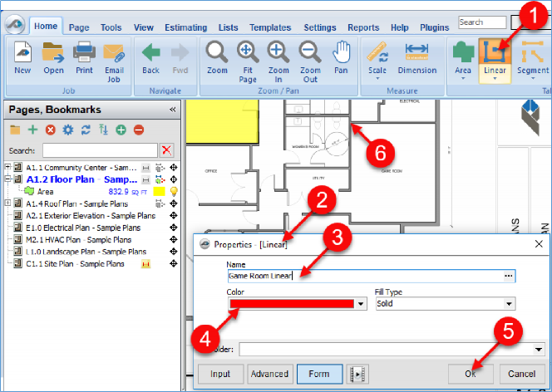Click the yellow Area color swatch
Screen dimensions: 552x392
tap(159, 192)
